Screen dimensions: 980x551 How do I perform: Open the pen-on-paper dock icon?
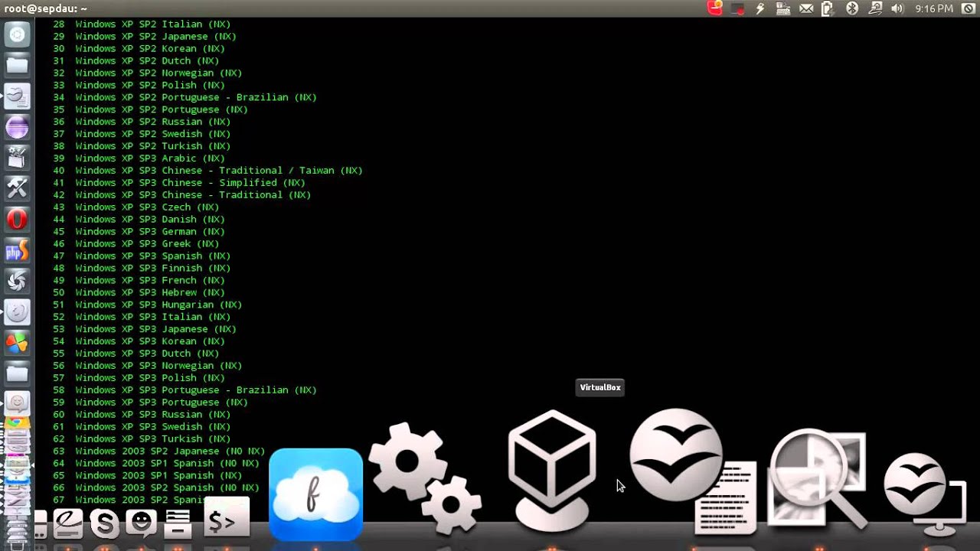pyautogui.click(x=67, y=523)
